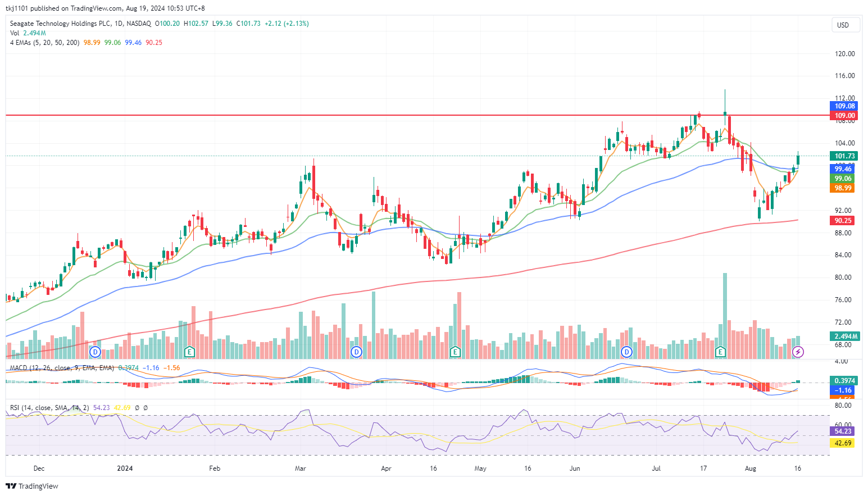Click the purple 54.23 RSI label
Viewport: 868px width, 496px height.
(842, 431)
